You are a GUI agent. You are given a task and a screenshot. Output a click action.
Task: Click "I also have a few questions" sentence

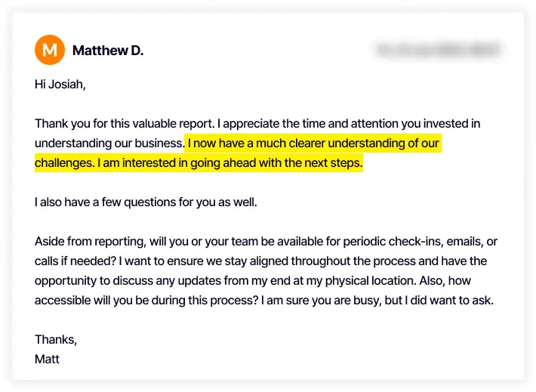(113, 202)
